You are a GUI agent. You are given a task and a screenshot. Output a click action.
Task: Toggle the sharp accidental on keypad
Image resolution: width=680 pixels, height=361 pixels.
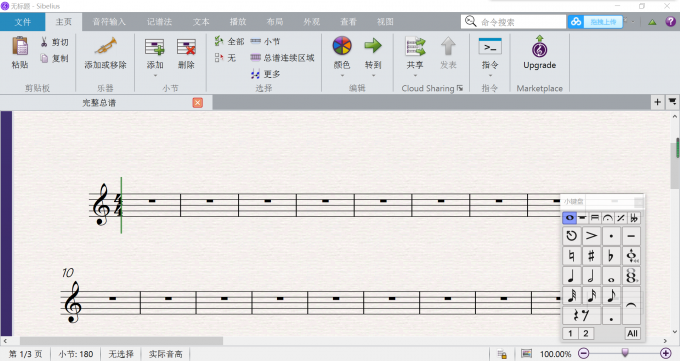(591, 256)
